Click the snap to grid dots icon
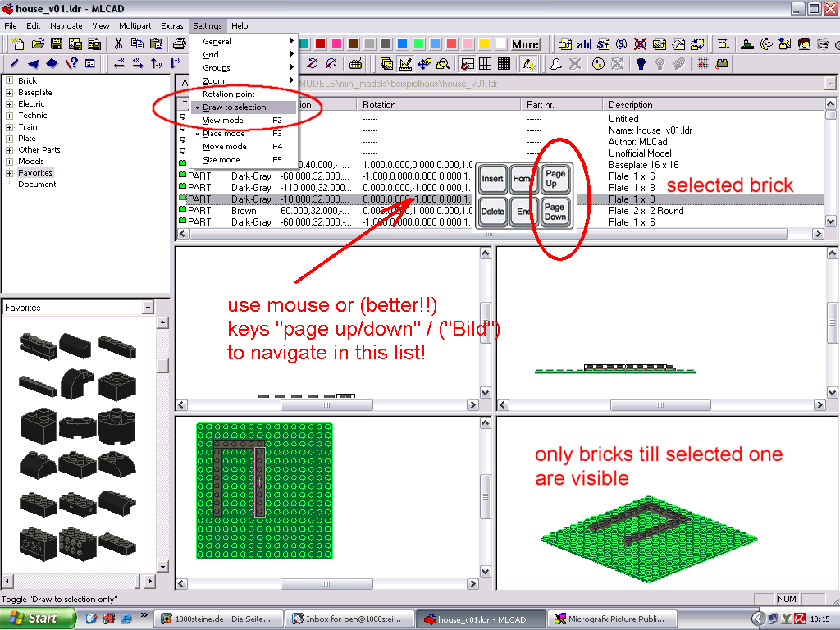This screenshot has width=840, height=630. tap(702, 64)
